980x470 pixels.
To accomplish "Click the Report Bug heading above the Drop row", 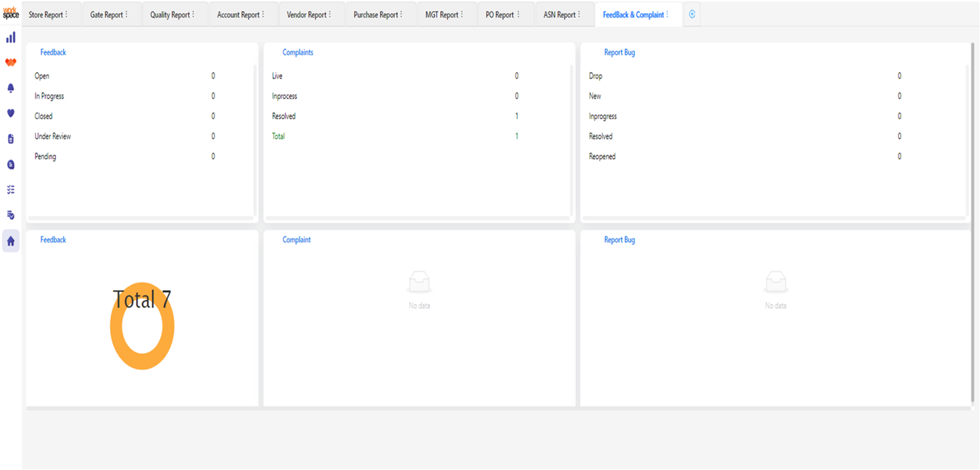I will (619, 53).
